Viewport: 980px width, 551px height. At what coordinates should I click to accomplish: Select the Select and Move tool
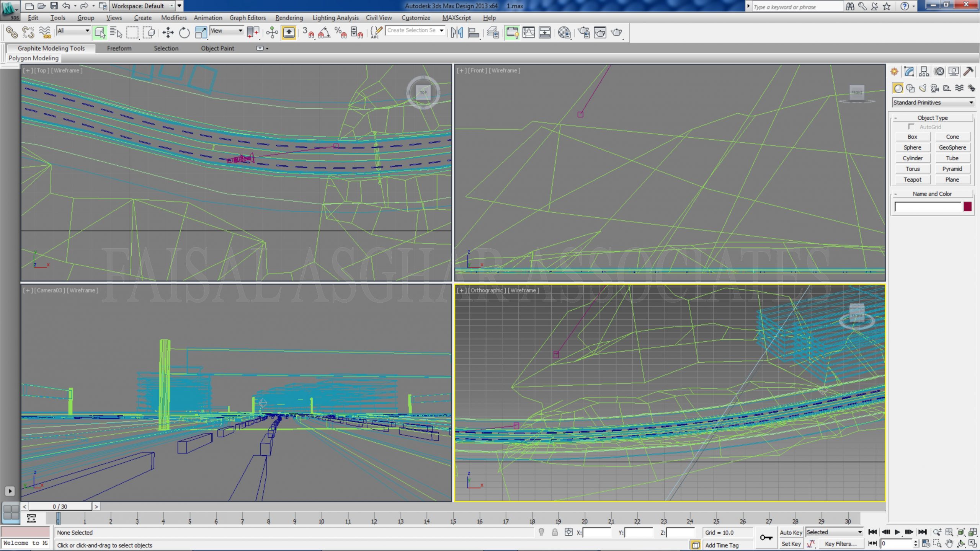(x=168, y=33)
